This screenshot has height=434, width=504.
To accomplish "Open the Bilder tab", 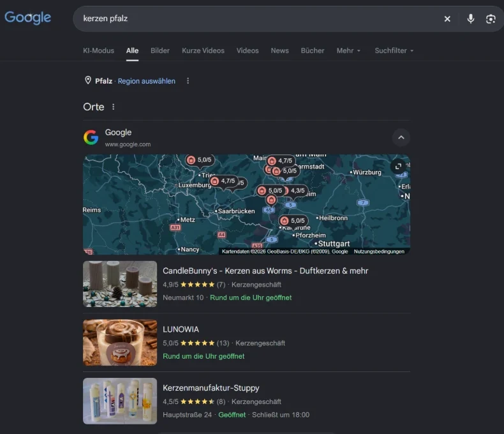I will click(160, 51).
